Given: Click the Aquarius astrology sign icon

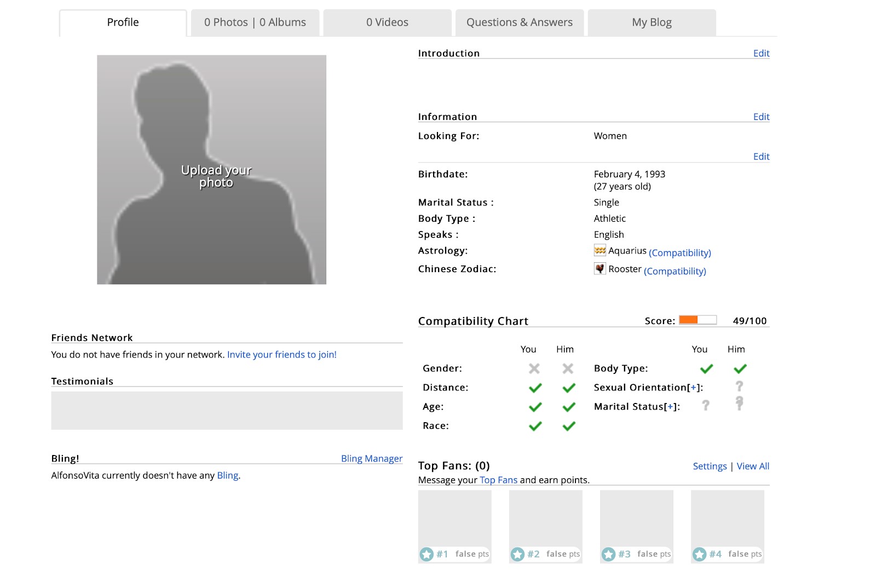Looking at the screenshot, I should (x=600, y=250).
